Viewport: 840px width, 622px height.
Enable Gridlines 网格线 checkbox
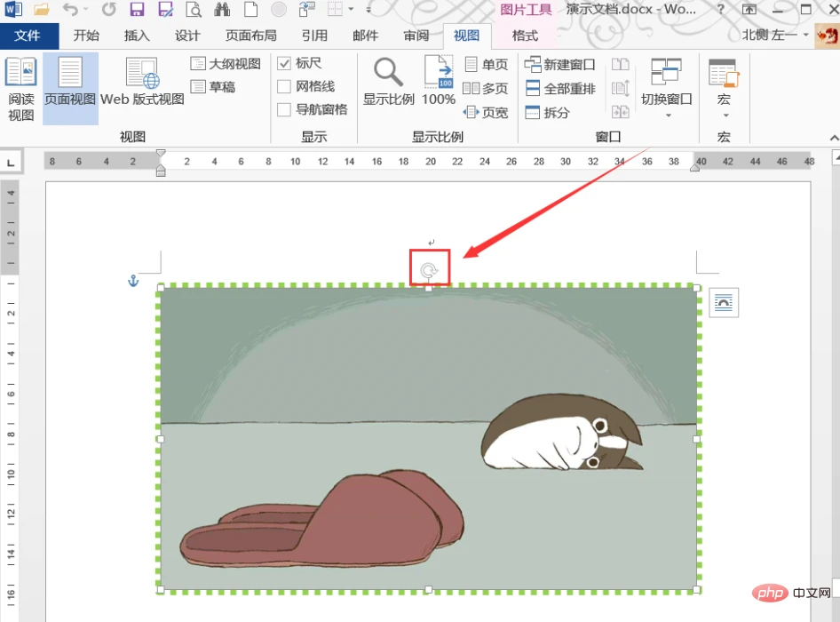[x=284, y=86]
